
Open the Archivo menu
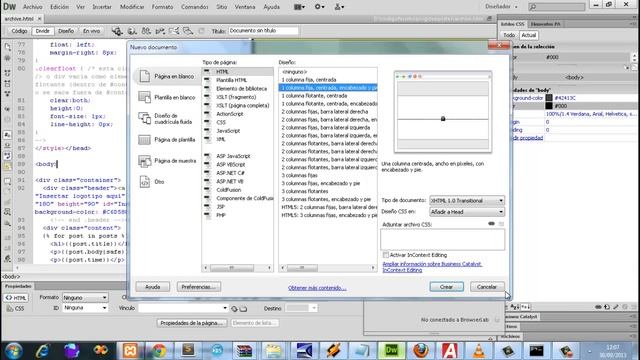point(33,7)
